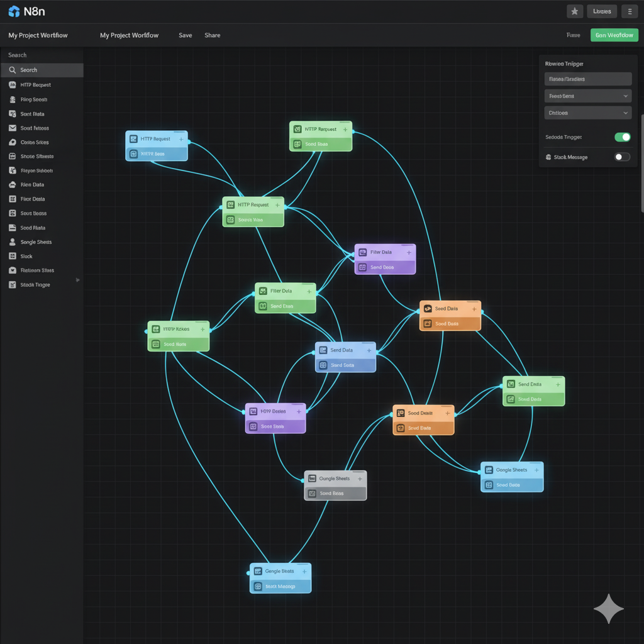
Task: Select the Filter Data node in the sidebar
Action: [x=34, y=199]
